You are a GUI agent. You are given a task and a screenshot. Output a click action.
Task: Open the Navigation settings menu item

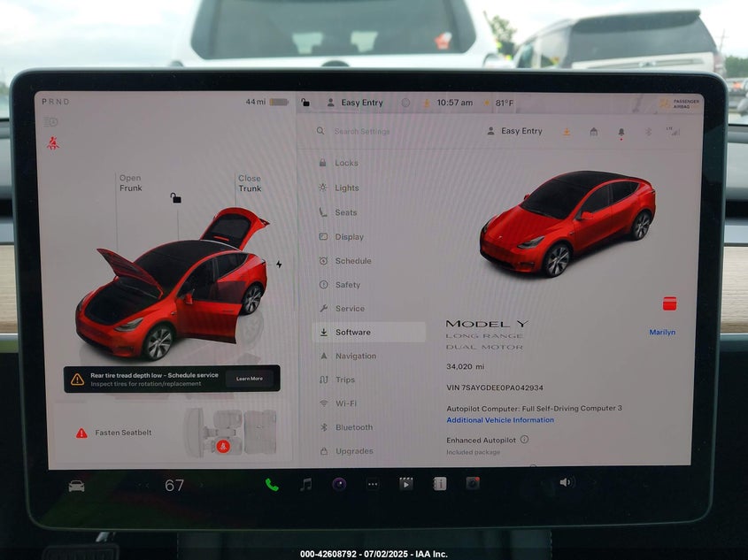click(x=355, y=356)
